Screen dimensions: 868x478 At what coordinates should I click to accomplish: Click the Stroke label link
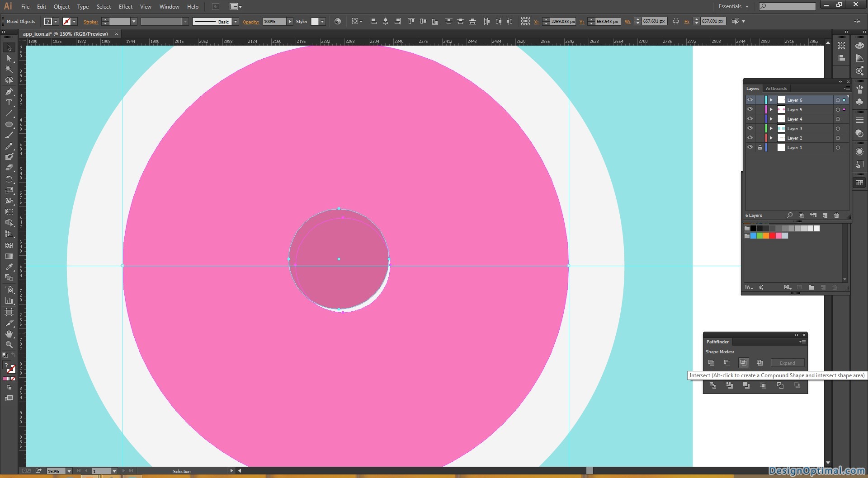(90, 22)
